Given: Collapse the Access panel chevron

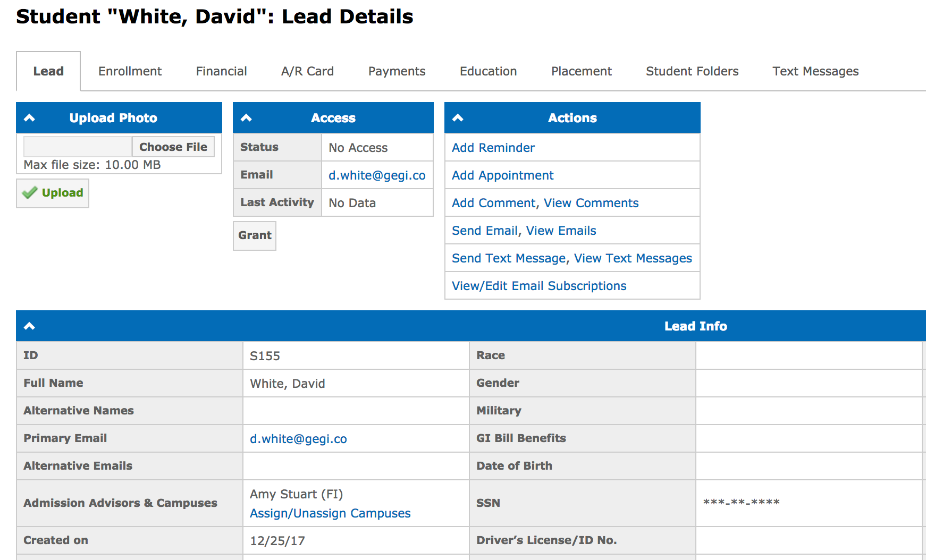Looking at the screenshot, I should pyautogui.click(x=246, y=118).
